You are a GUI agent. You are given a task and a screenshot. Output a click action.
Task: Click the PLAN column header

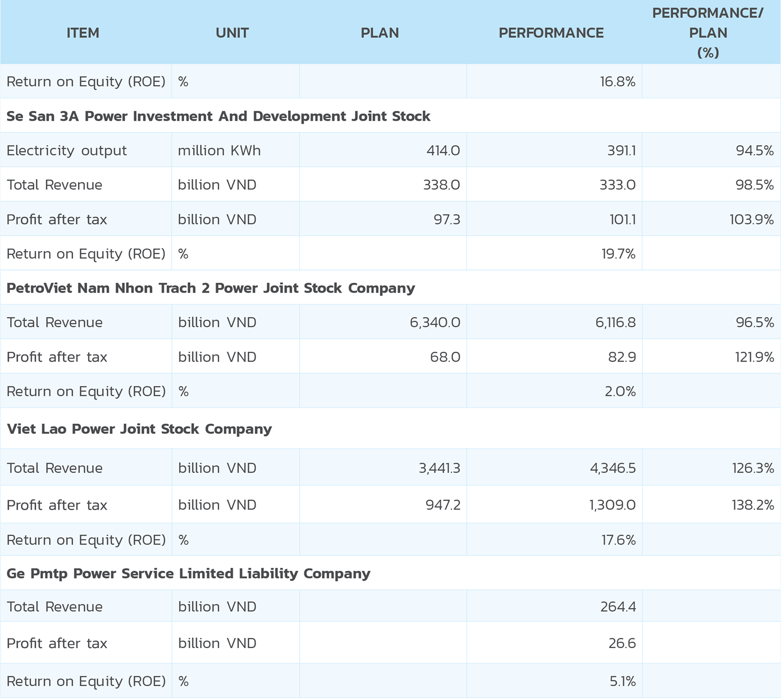tap(380, 33)
